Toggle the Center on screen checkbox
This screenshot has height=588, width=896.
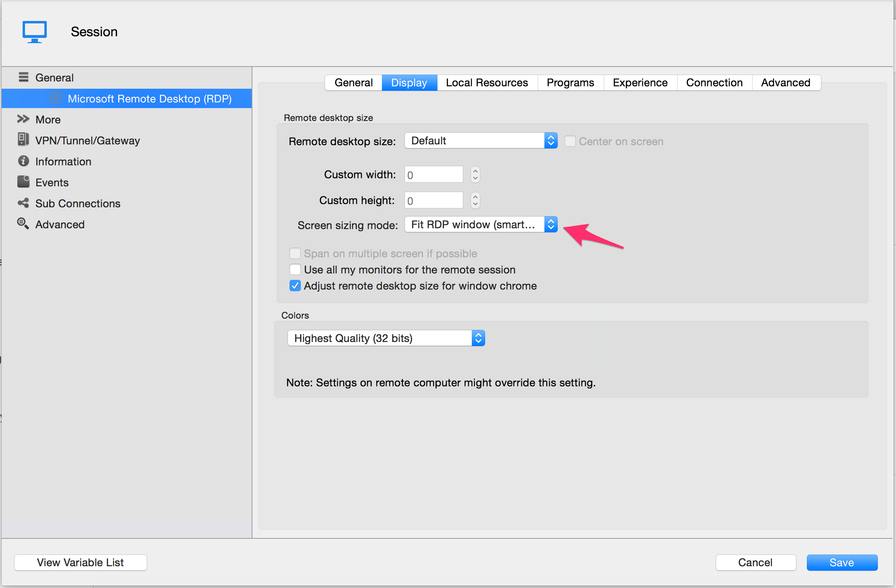[570, 141]
